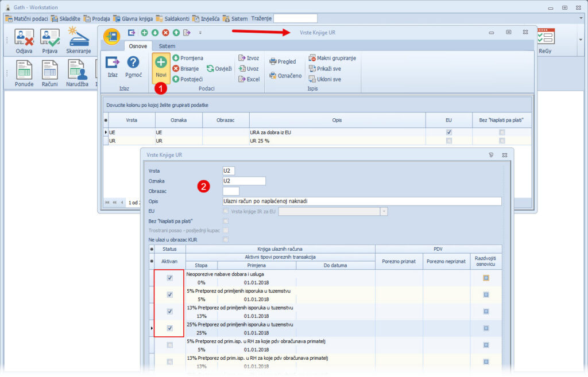588x377 pixels.
Task: Open Pomoć help icon
Action: click(x=133, y=63)
